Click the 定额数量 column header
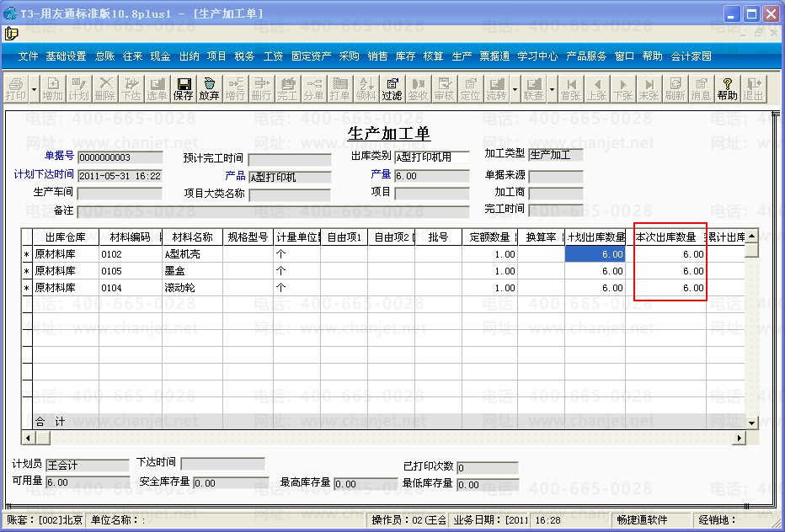The height and width of the screenshot is (532, 785). tap(489, 237)
